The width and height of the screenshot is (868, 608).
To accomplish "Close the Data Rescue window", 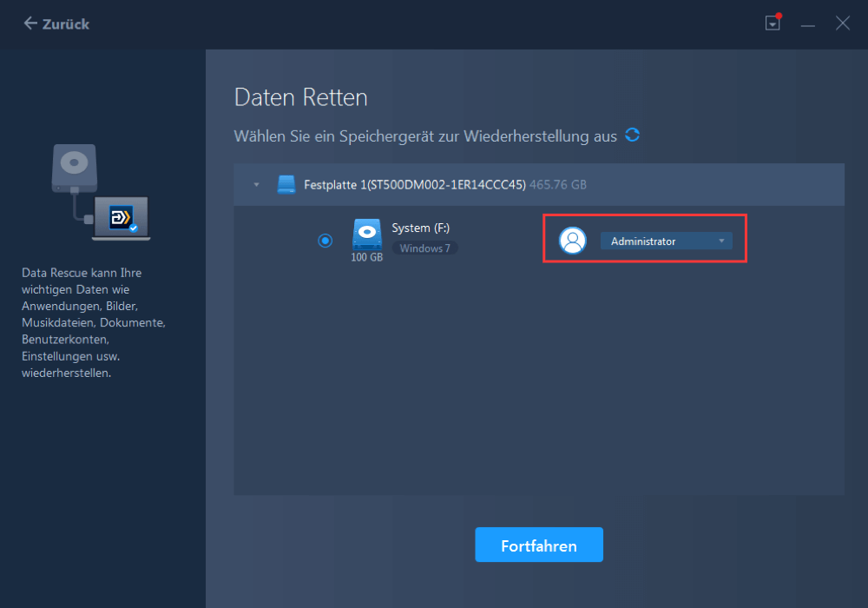I will 843,23.
